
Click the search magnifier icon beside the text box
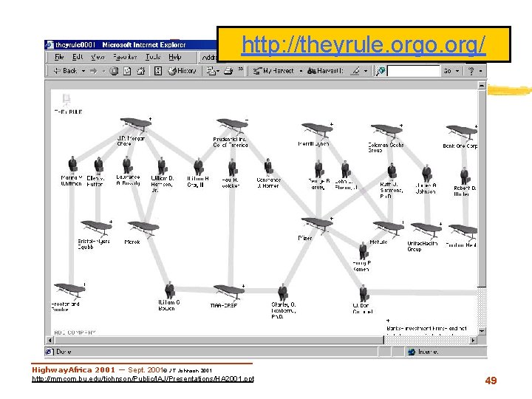point(381,71)
